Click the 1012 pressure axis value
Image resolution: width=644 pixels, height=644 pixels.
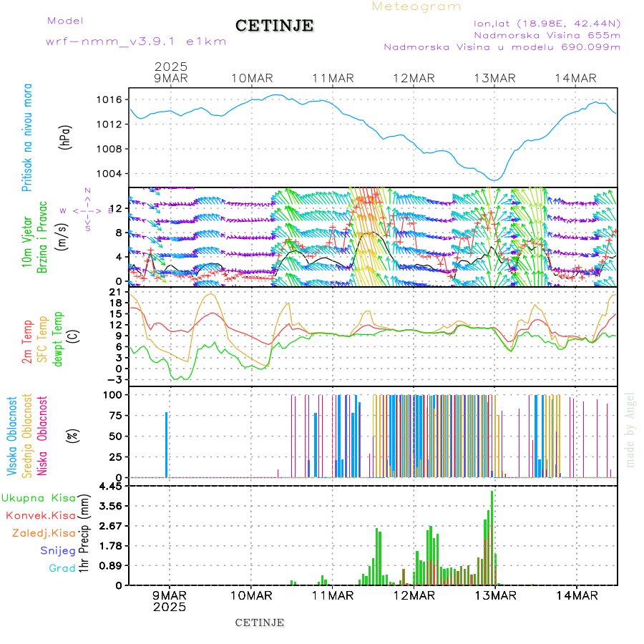click(109, 124)
